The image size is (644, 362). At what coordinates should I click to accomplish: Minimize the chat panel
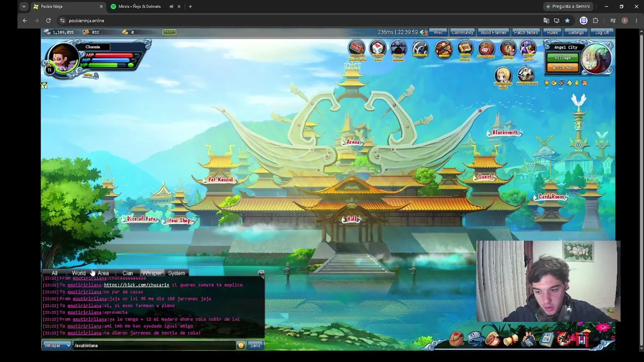point(261,273)
